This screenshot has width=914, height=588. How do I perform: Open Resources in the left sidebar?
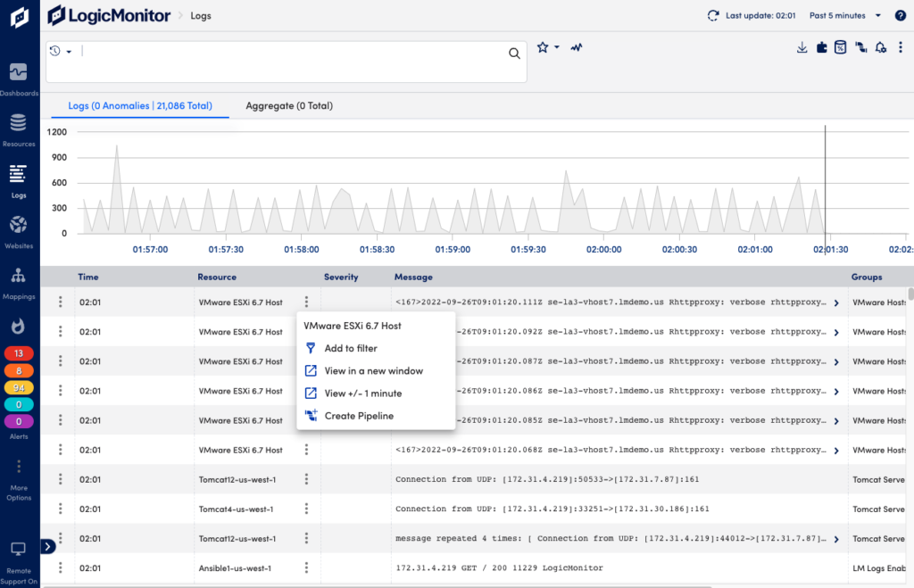pyautogui.click(x=19, y=130)
